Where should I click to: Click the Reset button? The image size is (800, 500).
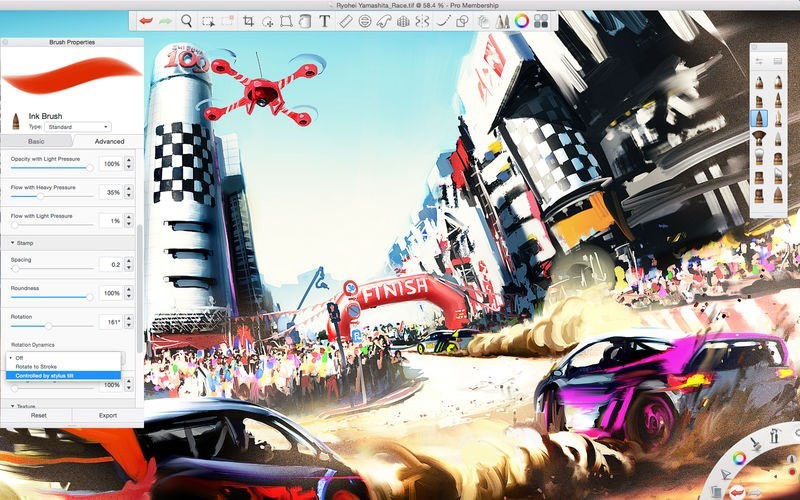pos(38,415)
